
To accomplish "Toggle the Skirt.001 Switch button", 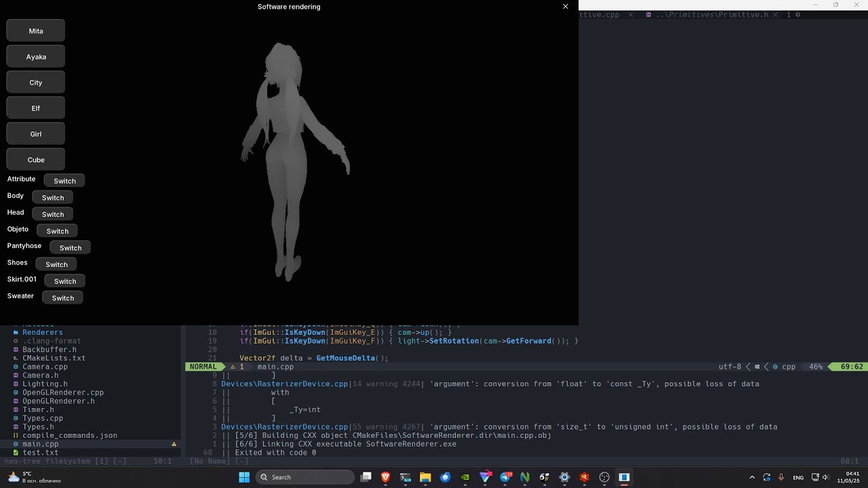I will click(x=65, y=281).
